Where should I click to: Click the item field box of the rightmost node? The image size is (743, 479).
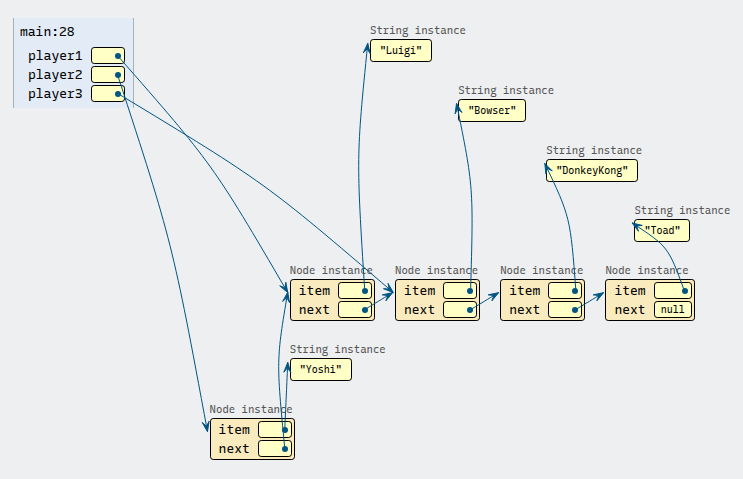[x=672, y=291]
